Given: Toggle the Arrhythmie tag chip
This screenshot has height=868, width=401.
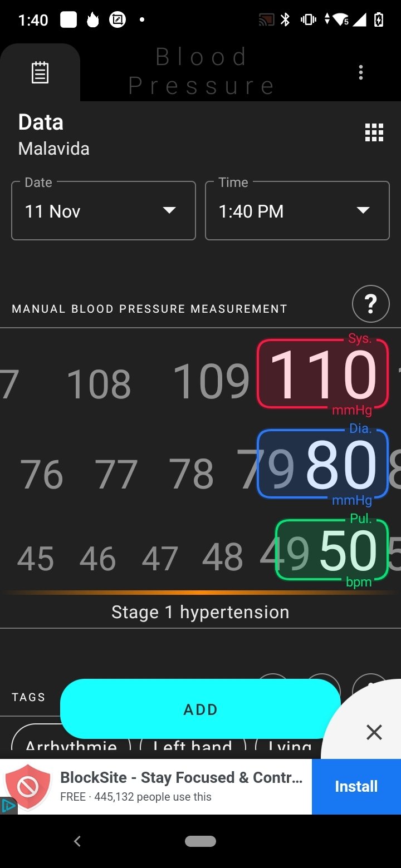Looking at the screenshot, I should coord(71,742).
